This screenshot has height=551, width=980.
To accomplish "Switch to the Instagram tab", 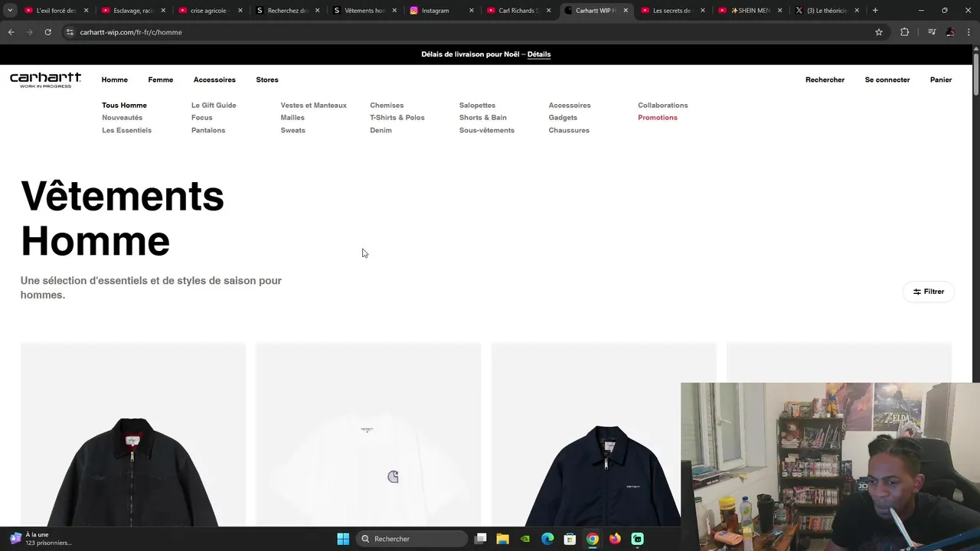I will coord(435,11).
